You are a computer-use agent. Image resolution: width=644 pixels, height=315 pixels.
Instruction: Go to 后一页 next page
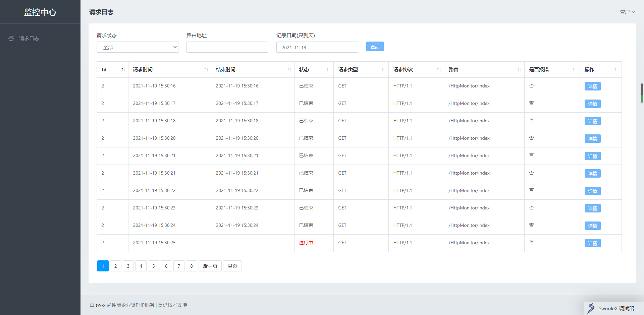pyautogui.click(x=210, y=266)
